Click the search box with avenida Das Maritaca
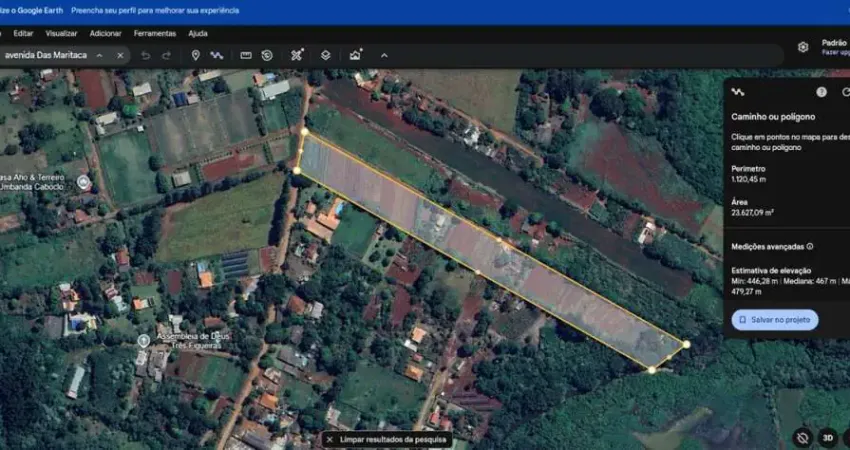The image size is (850, 450). tap(46, 55)
